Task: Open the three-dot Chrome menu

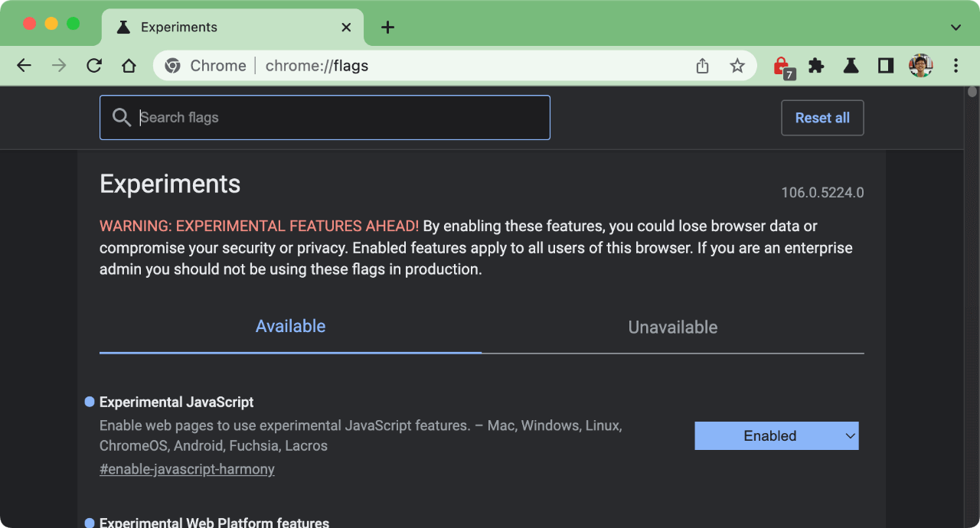Action: pyautogui.click(x=955, y=66)
